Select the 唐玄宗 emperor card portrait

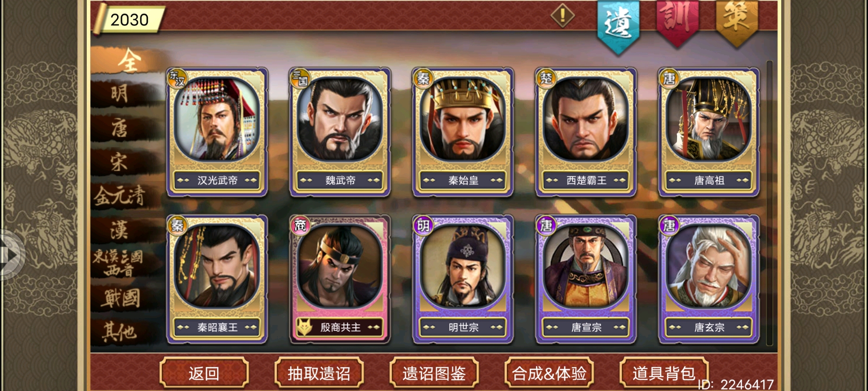pyautogui.click(x=709, y=266)
